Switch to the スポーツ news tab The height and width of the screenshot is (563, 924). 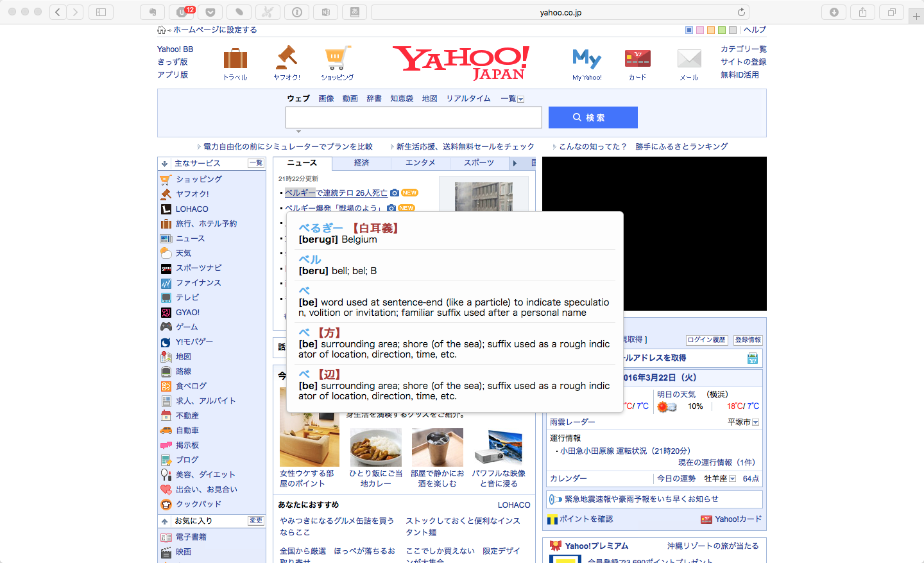click(x=479, y=163)
